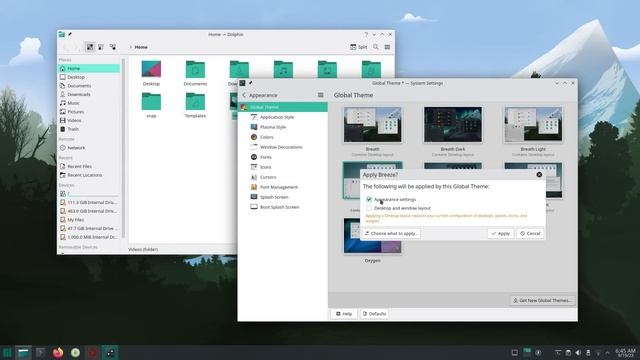Screen dimensions: 640x360
Task: Select Downloads in Dolphin Places panel
Action: pyautogui.click(x=89, y=94)
